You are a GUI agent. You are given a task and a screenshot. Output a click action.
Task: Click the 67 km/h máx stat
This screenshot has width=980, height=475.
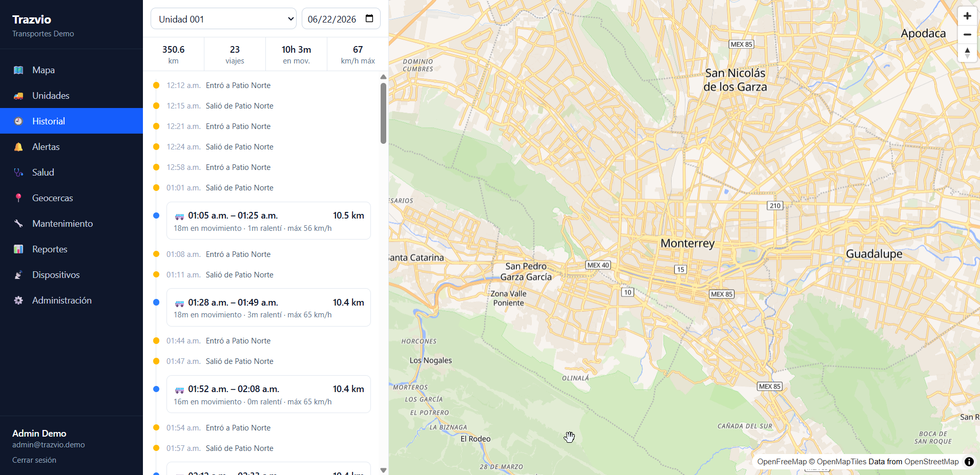tap(358, 54)
